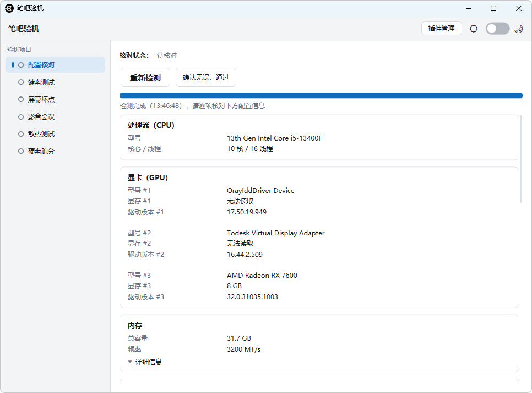
Task: Open 硬盘跑分 section
Action: pyautogui.click(x=55, y=151)
